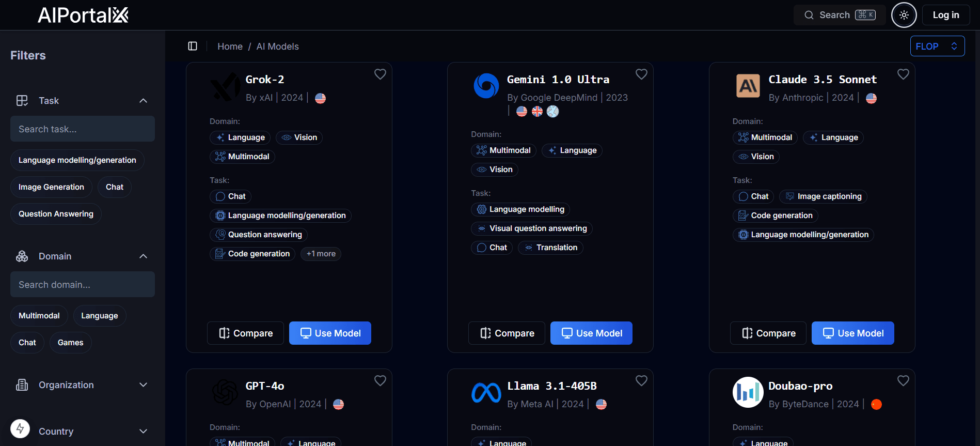Click the Meta logo on Llama card
Viewport: 980px width, 446px height.
(486, 393)
